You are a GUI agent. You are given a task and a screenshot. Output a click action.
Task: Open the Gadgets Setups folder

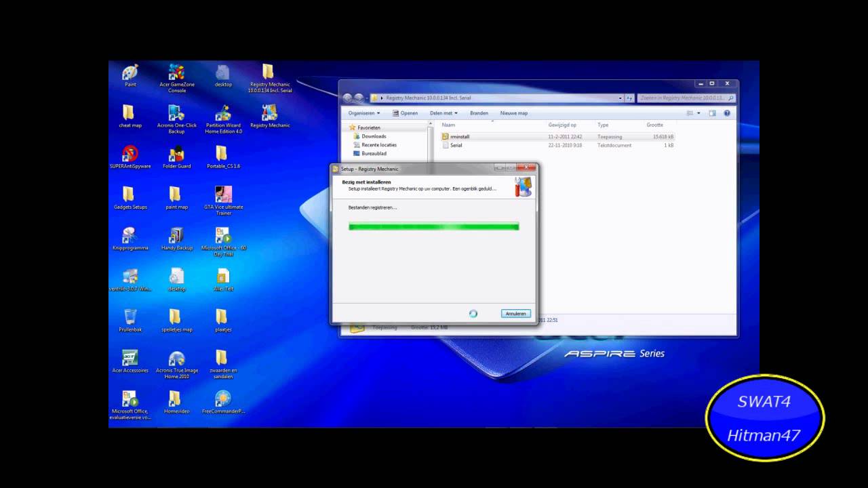click(130, 197)
